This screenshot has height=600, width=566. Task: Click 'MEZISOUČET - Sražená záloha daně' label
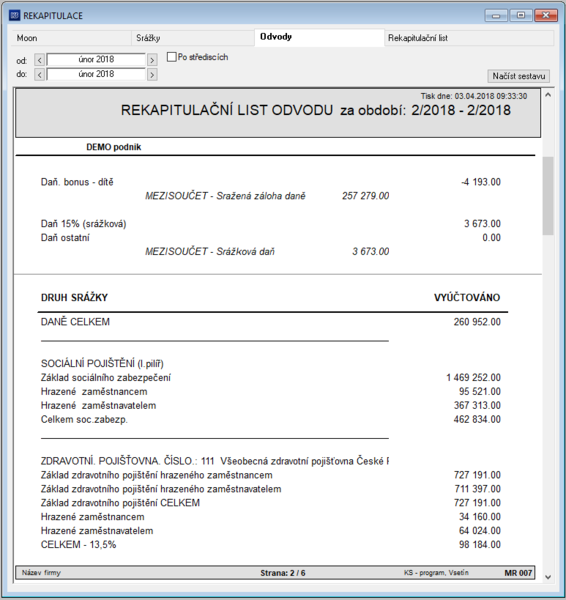[225, 196]
